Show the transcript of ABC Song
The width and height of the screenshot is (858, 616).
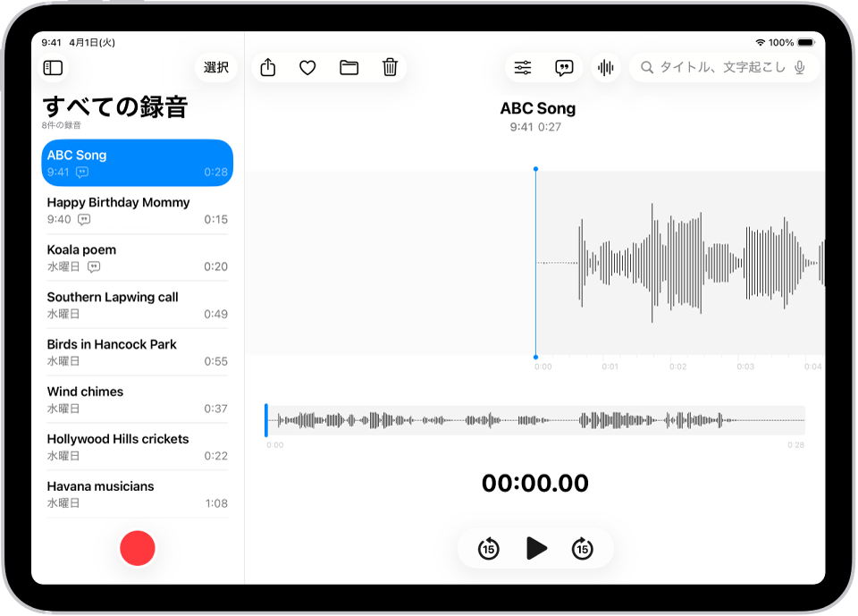tap(564, 67)
